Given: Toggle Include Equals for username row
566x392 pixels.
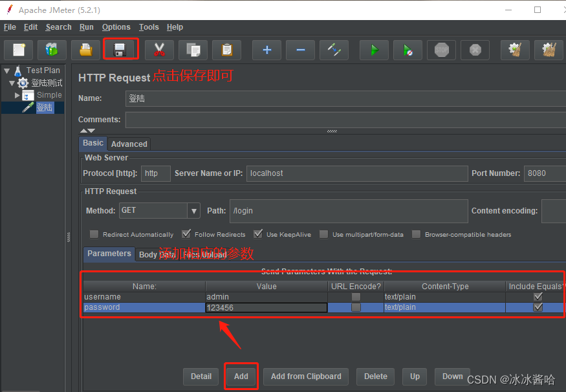Looking at the screenshot, I should [538, 297].
